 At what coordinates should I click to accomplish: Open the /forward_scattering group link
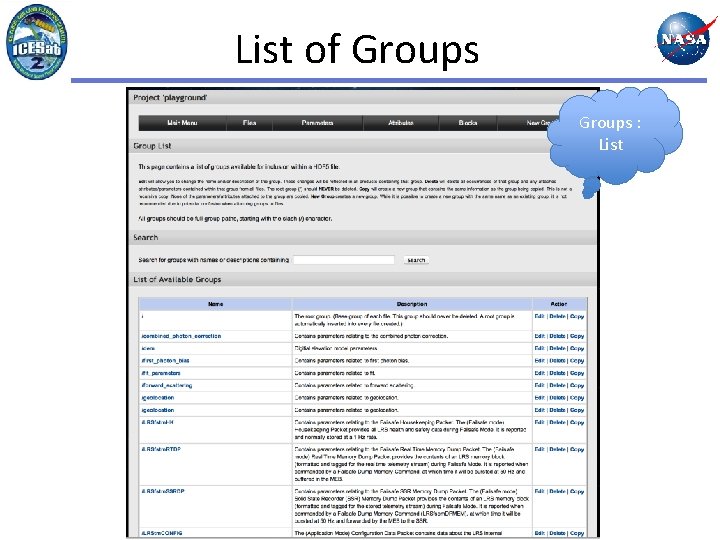167,386
